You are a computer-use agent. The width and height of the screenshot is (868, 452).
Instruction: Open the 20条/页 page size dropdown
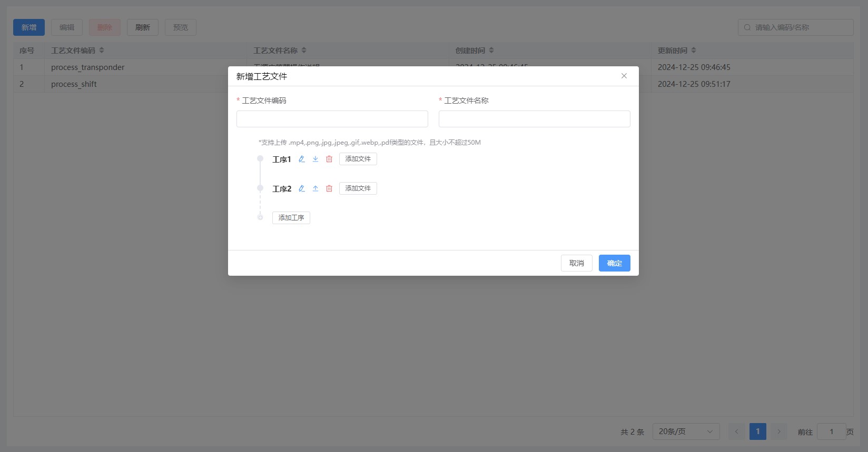point(686,431)
